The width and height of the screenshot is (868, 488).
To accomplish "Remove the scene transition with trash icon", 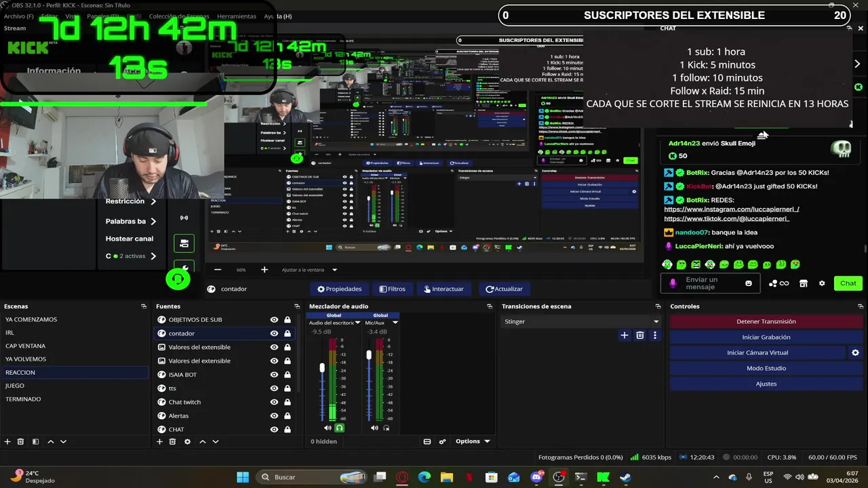I will click(639, 335).
